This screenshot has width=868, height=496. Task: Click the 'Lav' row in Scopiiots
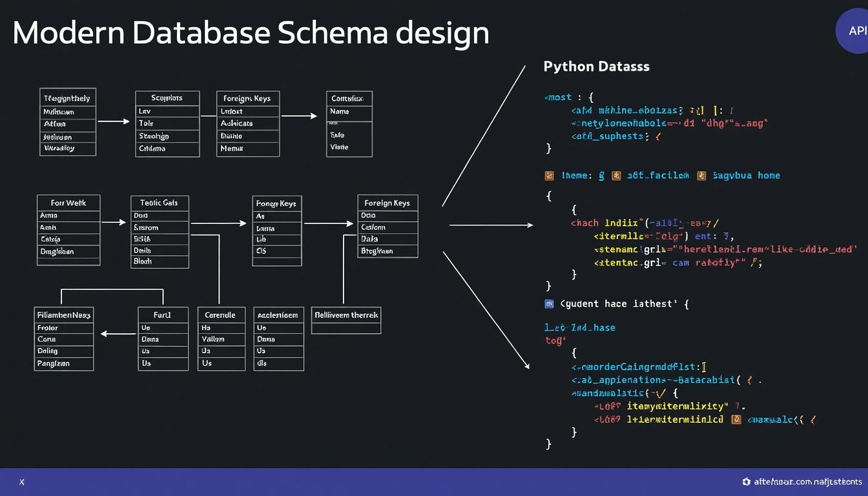(167, 111)
